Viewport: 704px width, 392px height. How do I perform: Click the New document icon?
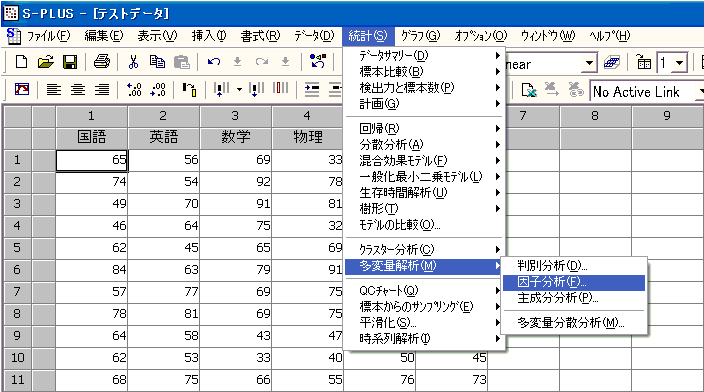pyautogui.click(x=21, y=62)
